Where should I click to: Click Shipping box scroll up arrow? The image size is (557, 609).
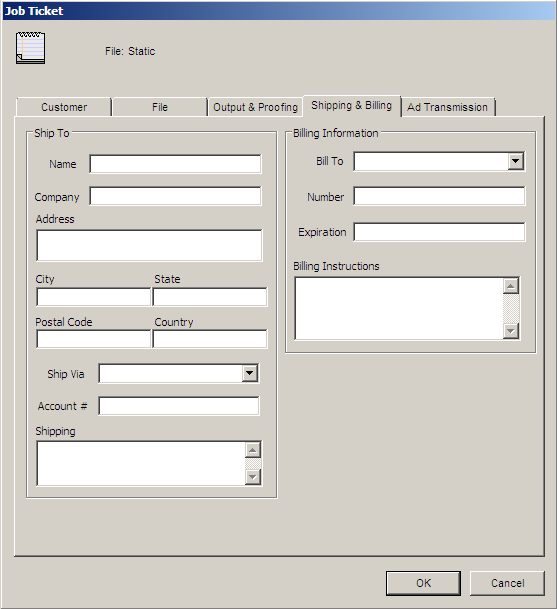(253, 450)
